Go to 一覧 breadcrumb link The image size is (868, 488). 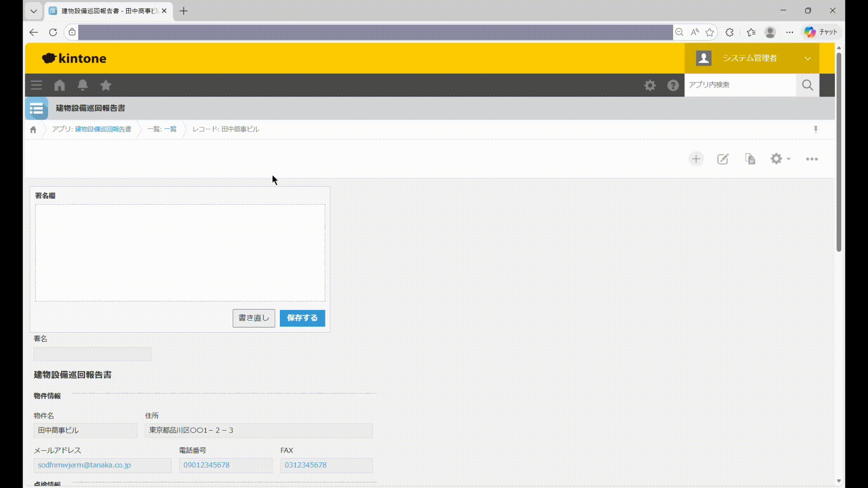click(170, 129)
